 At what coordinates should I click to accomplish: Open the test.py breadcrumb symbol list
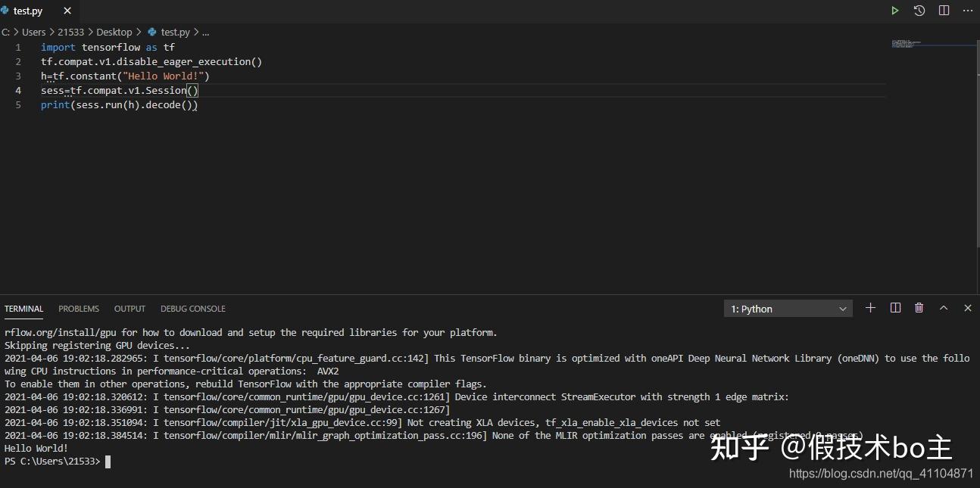click(175, 32)
